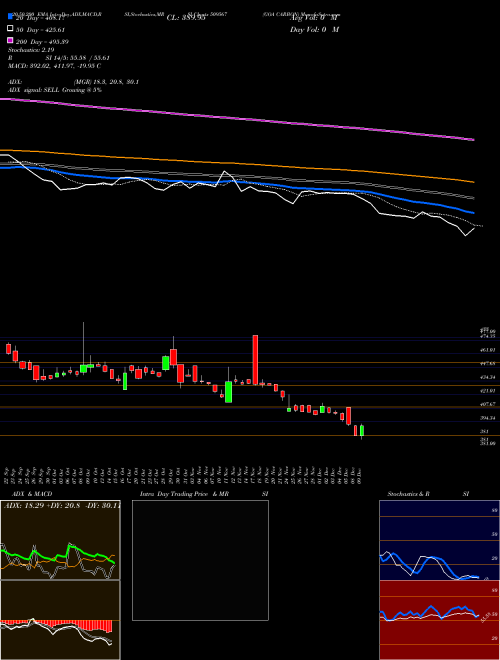Image resolution: width=500 pixels, height=660 pixels.
Task: Click the 'Stochastics & RSI' panel title
Action: click(x=428, y=494)
